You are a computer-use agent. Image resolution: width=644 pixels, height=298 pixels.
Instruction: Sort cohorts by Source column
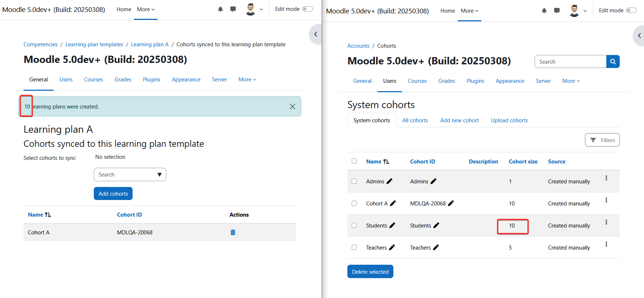(557, 162)
